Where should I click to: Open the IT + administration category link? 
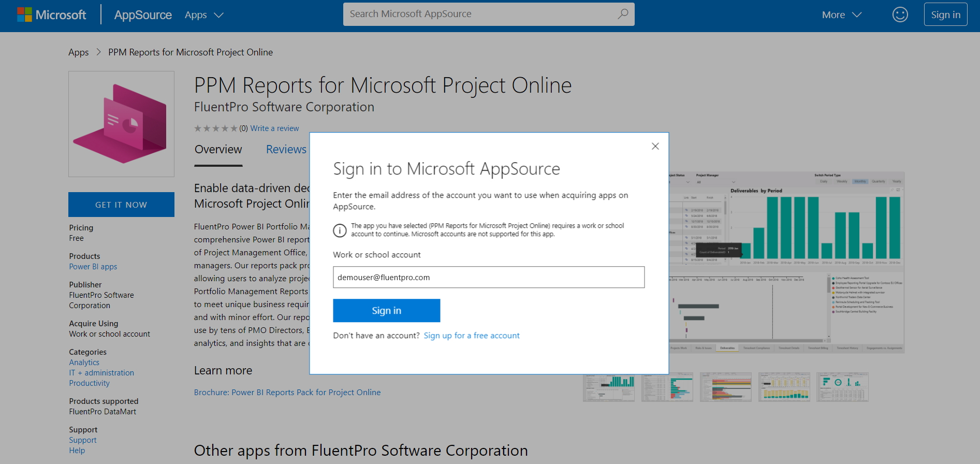tap(101, 373)
